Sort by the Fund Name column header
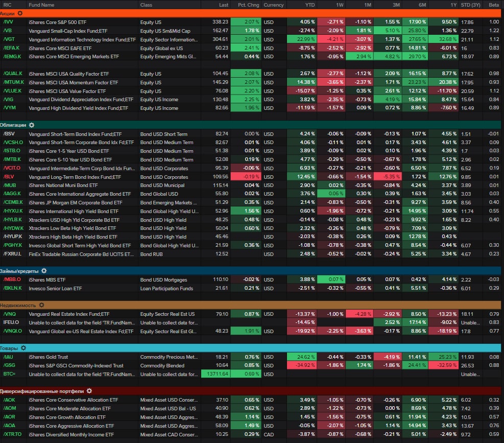504x443 pixels. [x=41, y=5]
